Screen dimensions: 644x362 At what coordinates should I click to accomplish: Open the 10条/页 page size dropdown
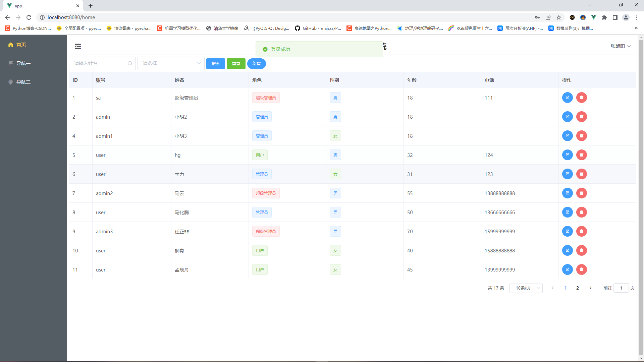526,288
